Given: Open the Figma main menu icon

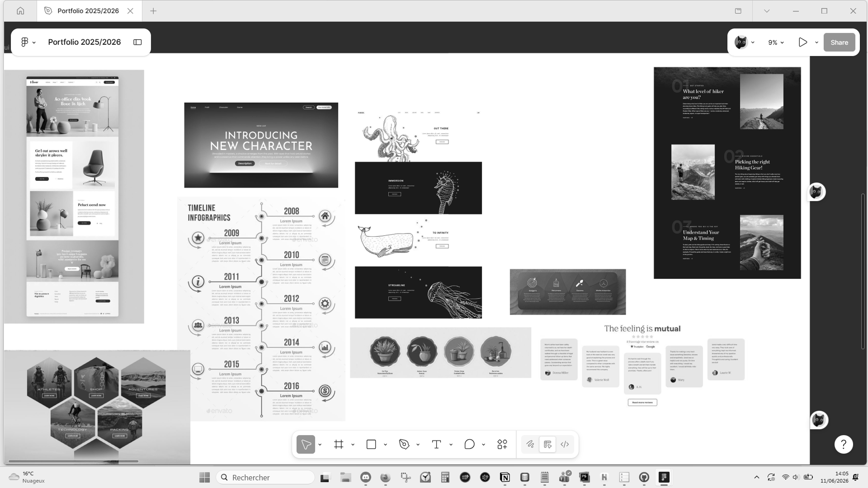Looking at the screenshot, I should tap(25, 42).
